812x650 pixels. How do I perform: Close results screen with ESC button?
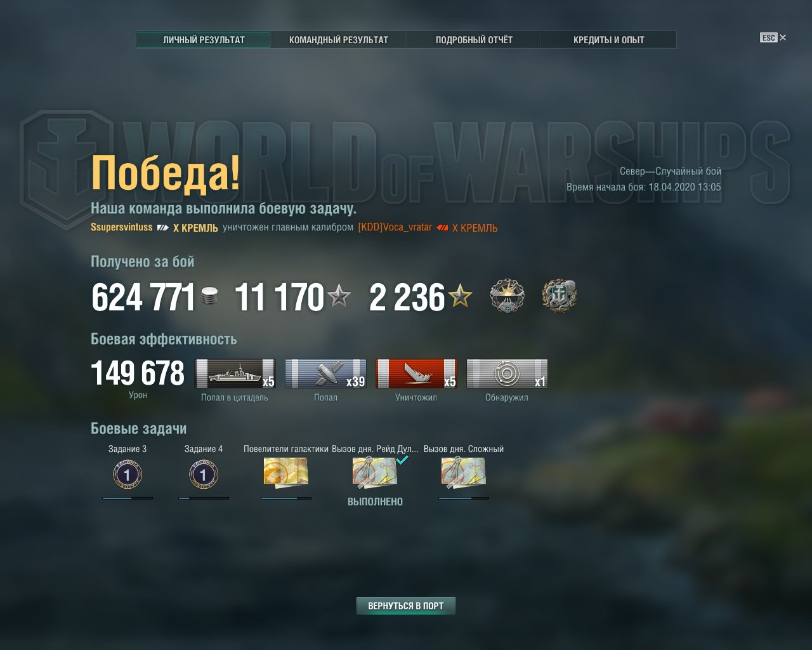tap(773, 37)
